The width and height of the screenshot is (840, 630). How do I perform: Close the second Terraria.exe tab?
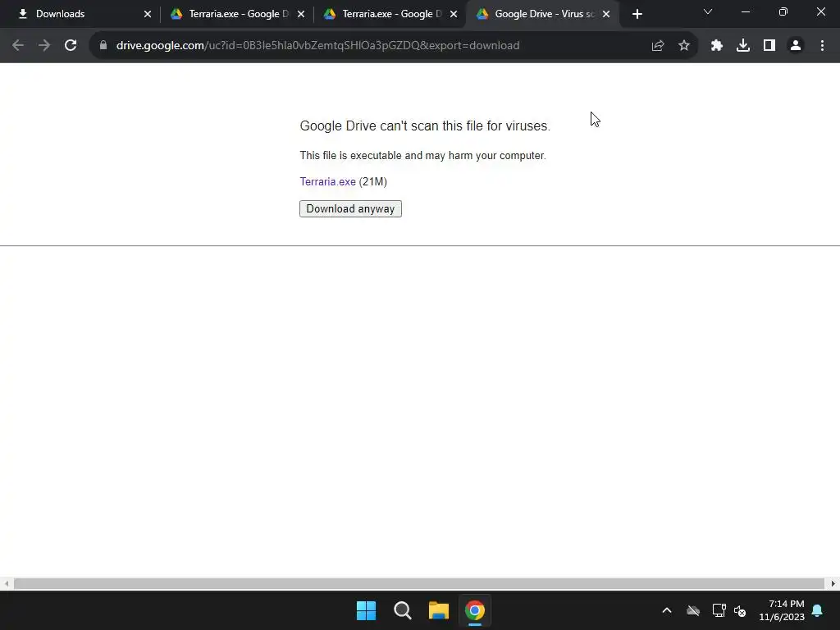(x=454, y=15)
